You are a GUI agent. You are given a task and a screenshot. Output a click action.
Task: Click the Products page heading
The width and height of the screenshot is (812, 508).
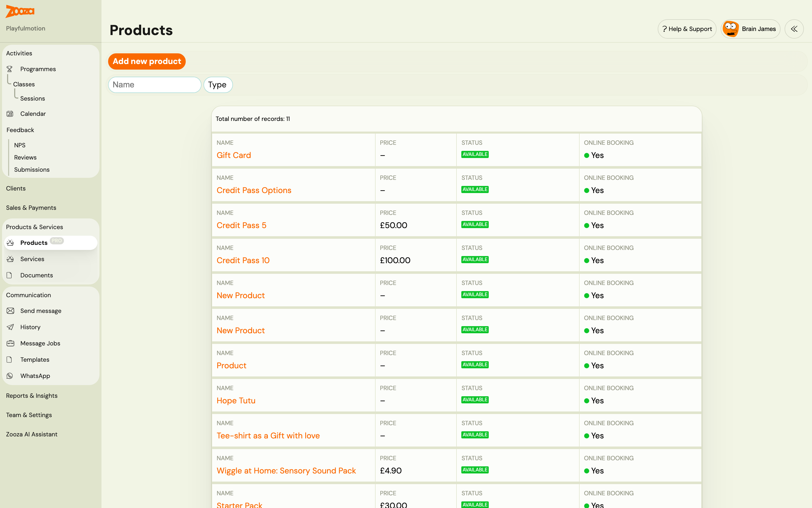click(x=141, y=30)
